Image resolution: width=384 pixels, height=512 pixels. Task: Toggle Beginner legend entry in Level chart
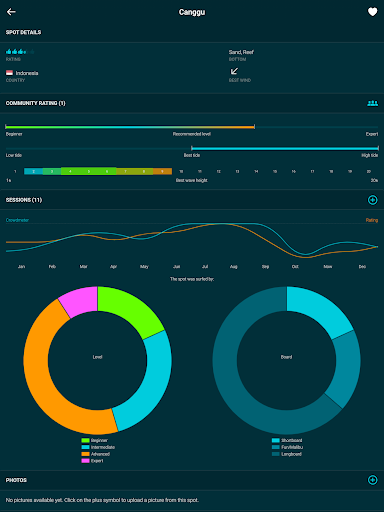tap(95, 440)
